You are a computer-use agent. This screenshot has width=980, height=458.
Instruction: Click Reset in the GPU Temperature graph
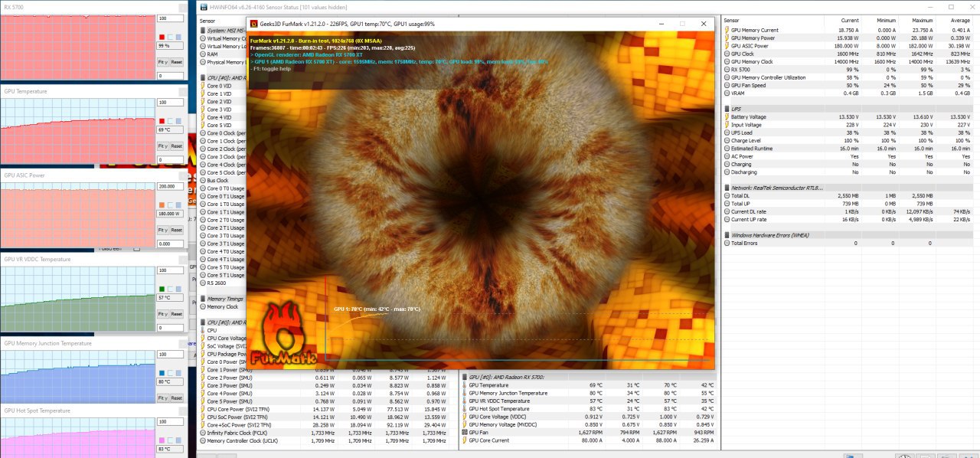(x=176, y=146)
